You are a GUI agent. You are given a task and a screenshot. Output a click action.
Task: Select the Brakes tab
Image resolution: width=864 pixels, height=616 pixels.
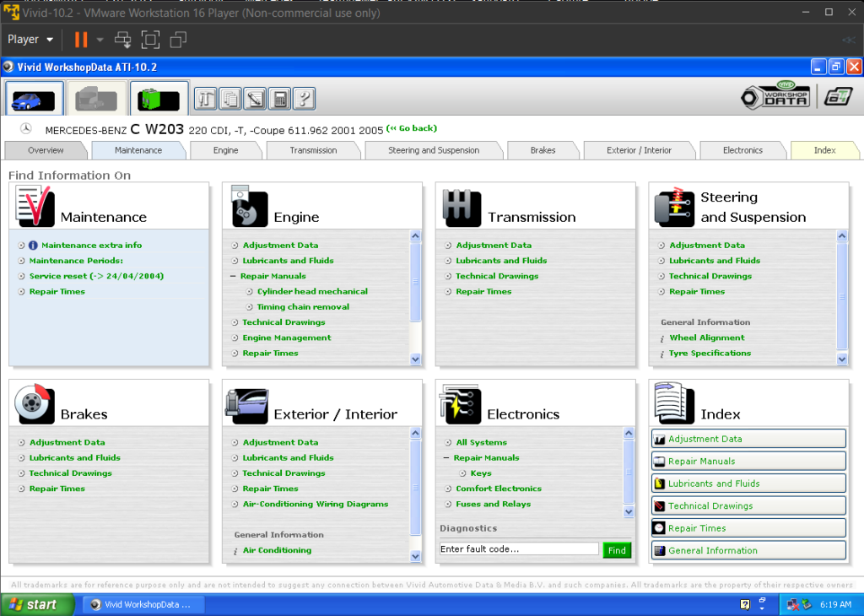543,150
